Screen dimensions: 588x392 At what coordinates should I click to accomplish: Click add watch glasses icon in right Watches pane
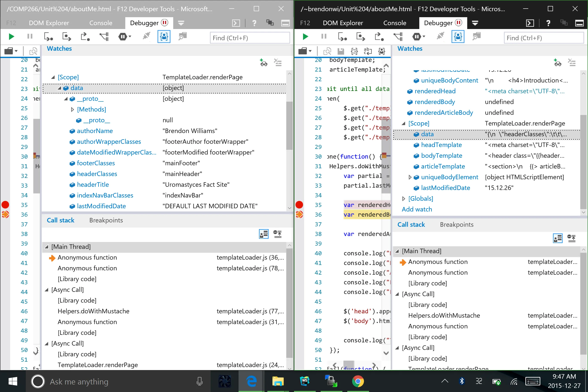pos(557,63)
